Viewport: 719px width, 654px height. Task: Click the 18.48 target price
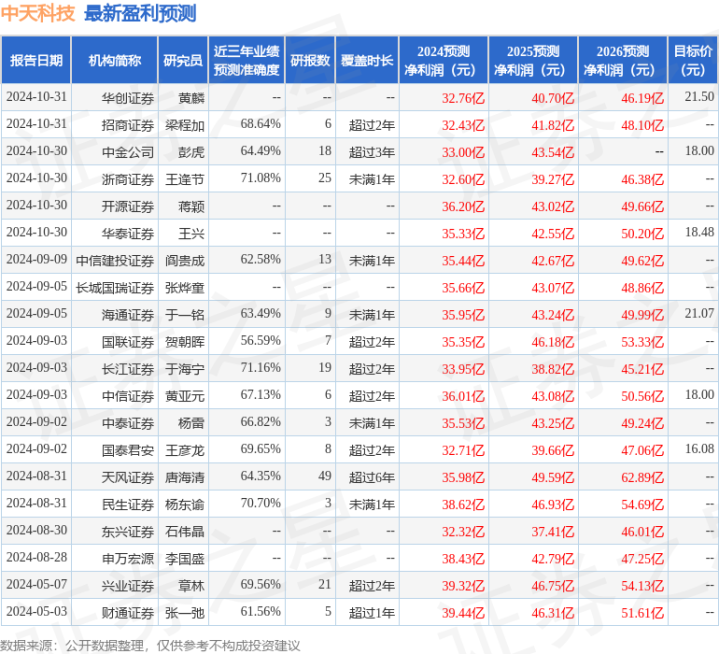pyautogui.click(x=699, y=232)
